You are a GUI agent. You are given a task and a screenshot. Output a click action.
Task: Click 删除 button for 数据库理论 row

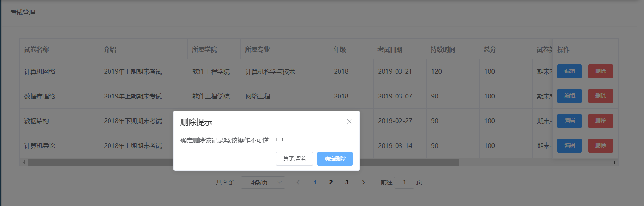coord(600,96)
